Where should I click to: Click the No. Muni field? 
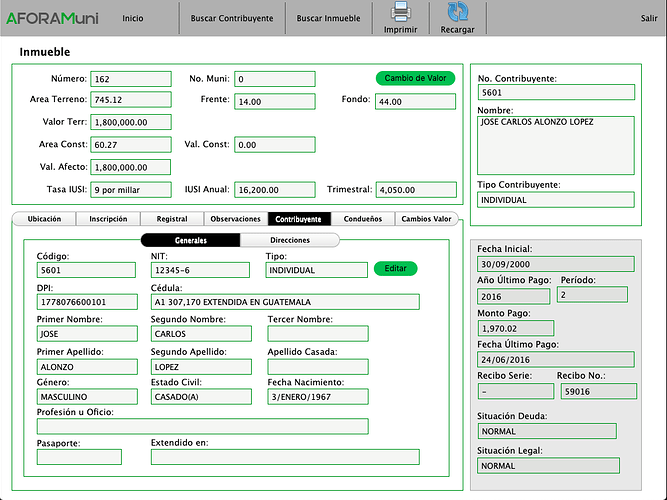(x=275, y=79)
